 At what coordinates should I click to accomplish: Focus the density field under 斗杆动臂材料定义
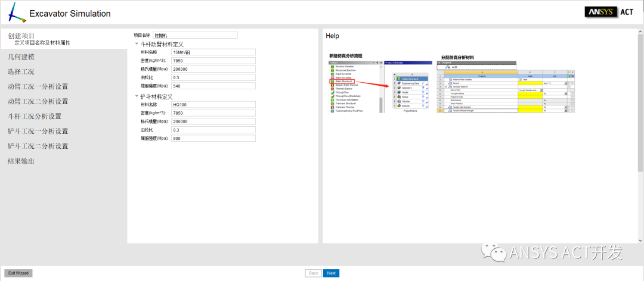pos(213,61)
